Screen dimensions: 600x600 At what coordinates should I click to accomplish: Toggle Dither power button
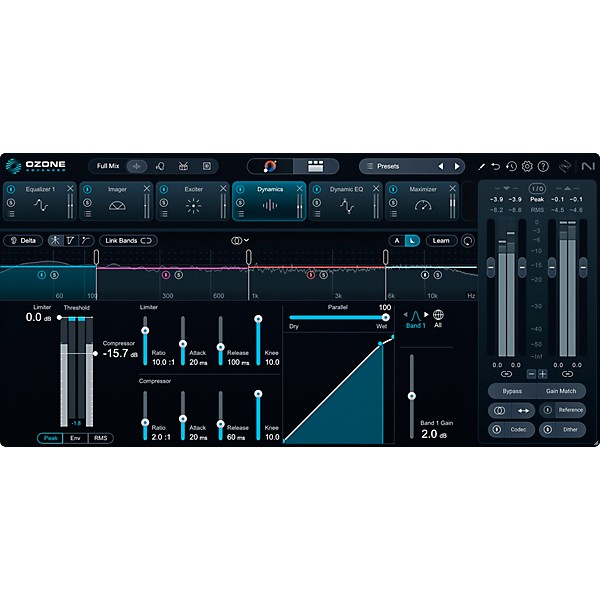548,429
